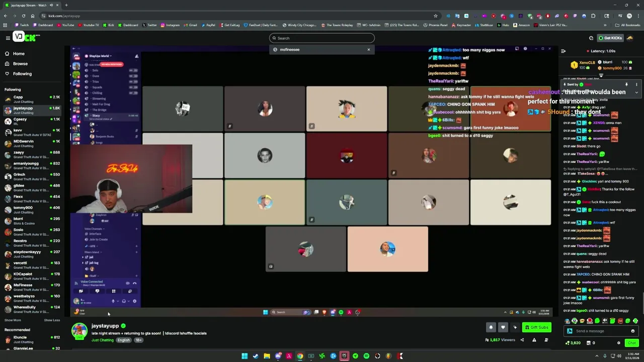This screenshot has height=362, width=644.
Task: Toggle stream notifications bell
Action: point(491,327)
